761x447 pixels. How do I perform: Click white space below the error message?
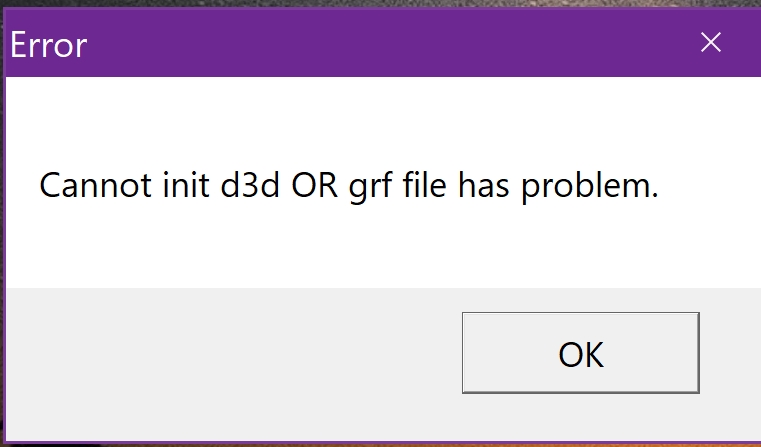pos(350,250)
